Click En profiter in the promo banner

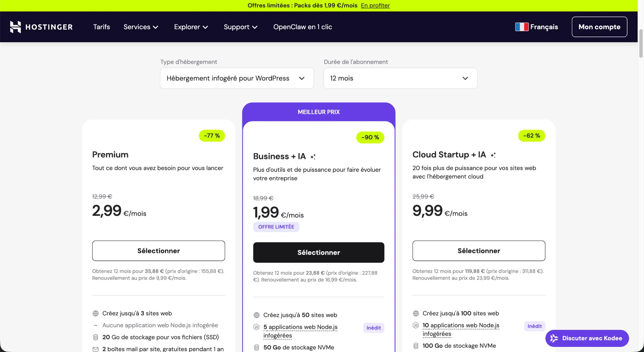[x=375, y=5]
